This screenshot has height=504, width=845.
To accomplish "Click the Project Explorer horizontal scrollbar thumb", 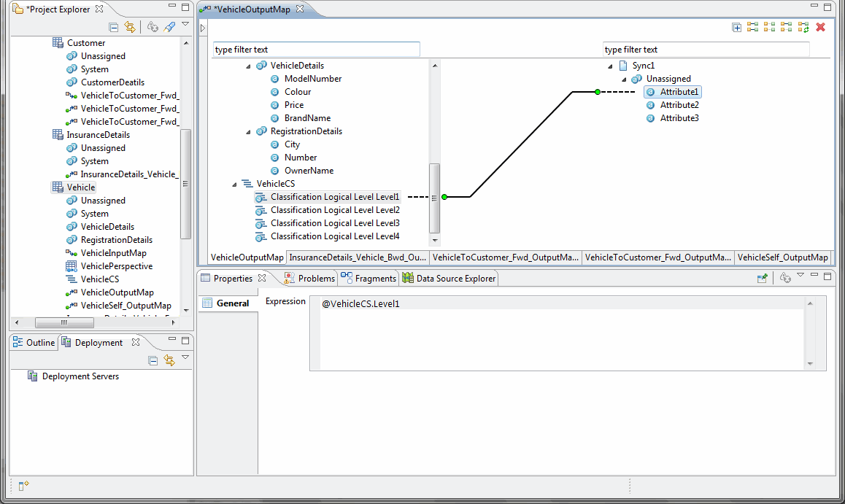I will click(64, 322).
